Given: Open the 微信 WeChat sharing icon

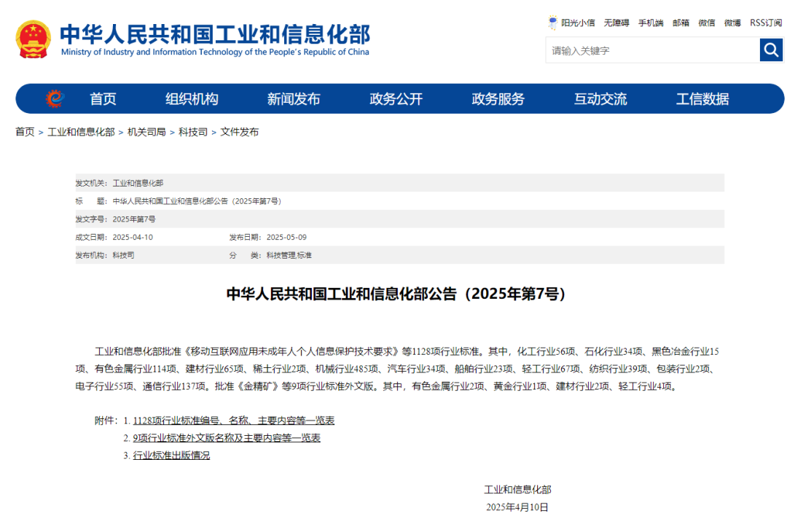Looking at the screenshot, I should [705, 23].
